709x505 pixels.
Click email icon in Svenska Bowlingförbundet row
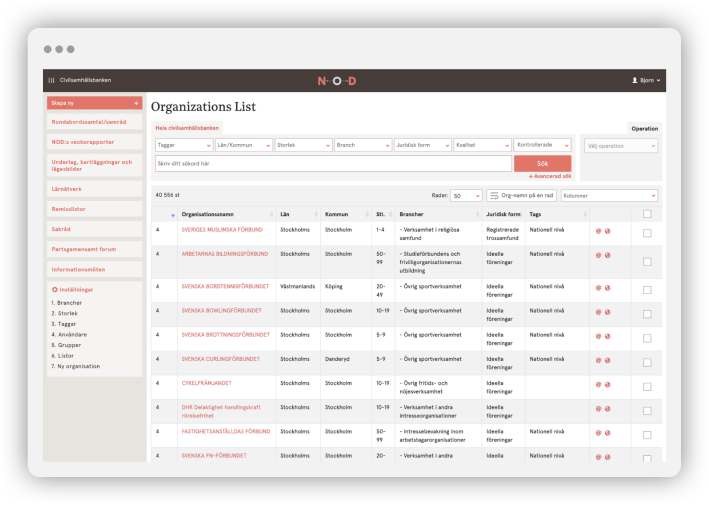pyautogui.click(x=598, y=311)
